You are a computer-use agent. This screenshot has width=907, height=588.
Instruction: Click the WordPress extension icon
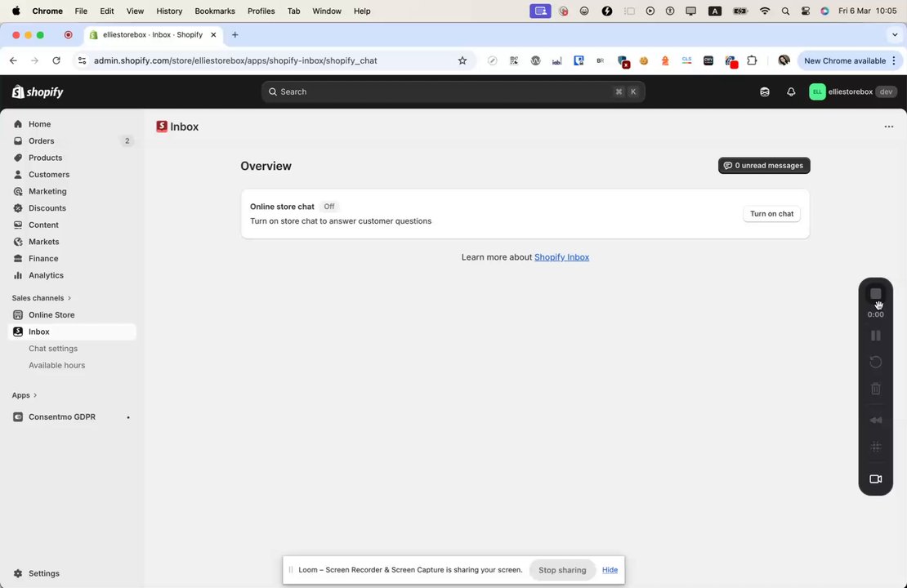tap(535, 60)
